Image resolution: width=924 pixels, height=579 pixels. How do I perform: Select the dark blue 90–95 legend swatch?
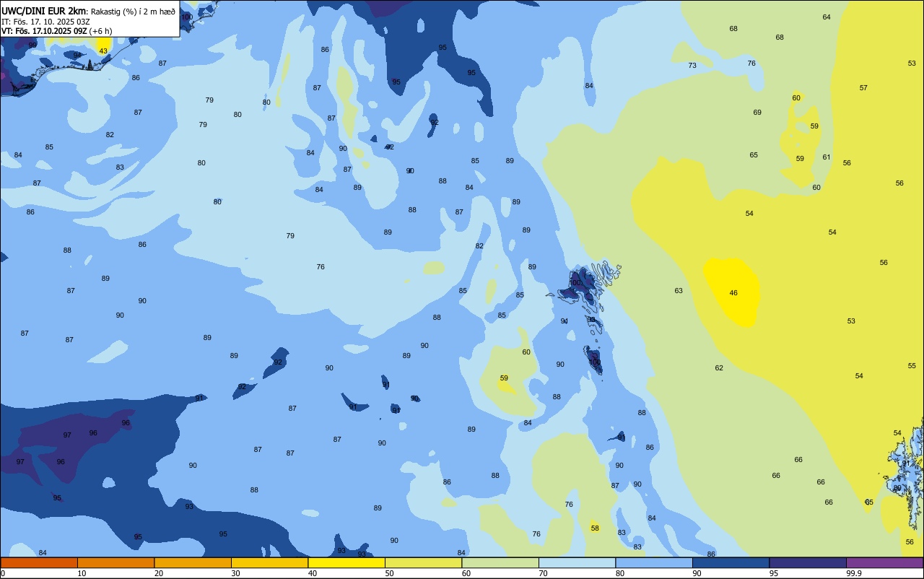pos(731,562)
